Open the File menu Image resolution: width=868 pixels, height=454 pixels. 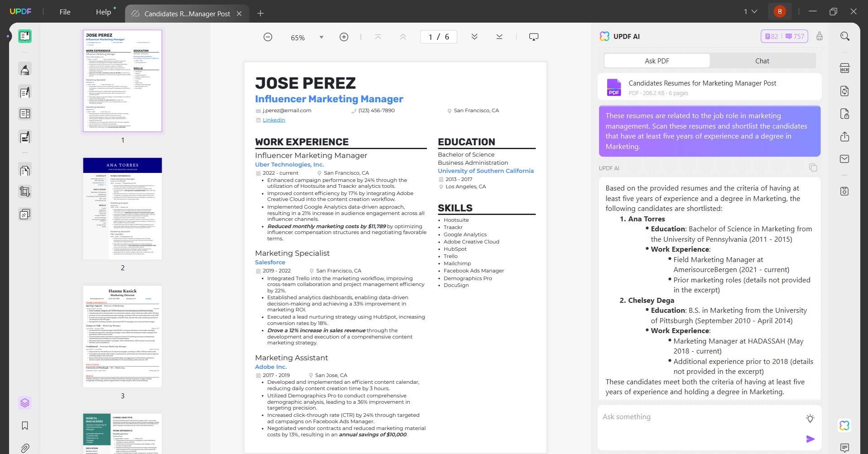click(65, 12)
